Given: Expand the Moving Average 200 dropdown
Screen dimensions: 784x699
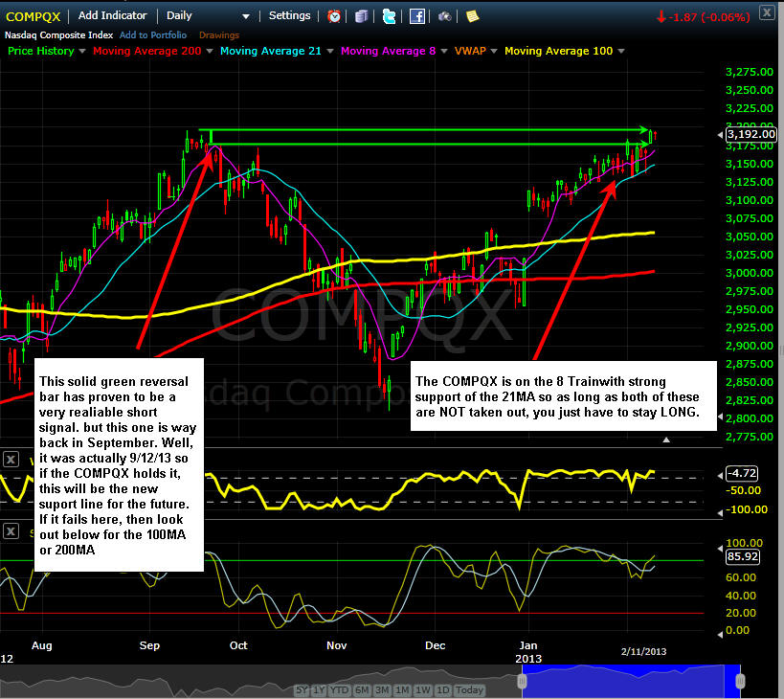Looking at the screenshot, I should pyautogui.click(x=210, y=51).
